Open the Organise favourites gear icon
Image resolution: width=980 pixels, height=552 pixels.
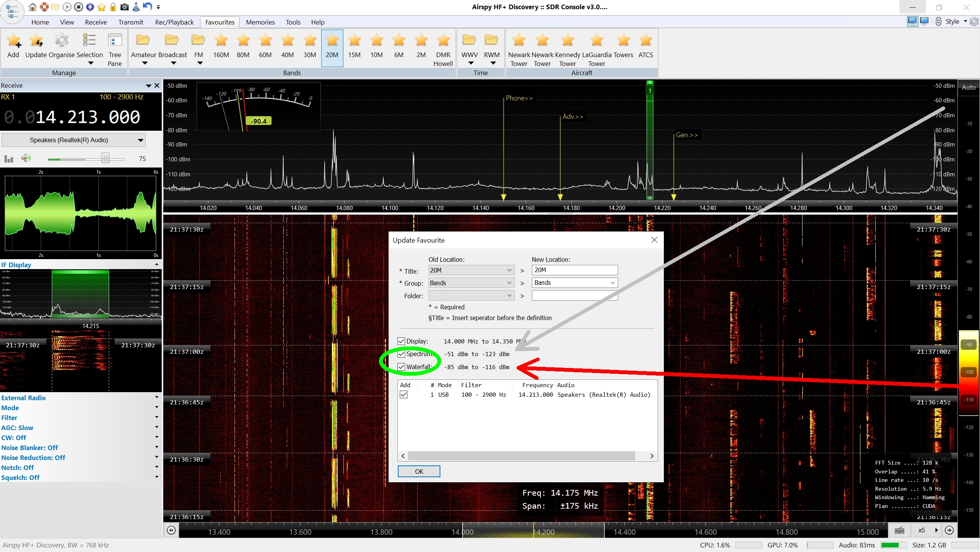click(x=61, y=41)
